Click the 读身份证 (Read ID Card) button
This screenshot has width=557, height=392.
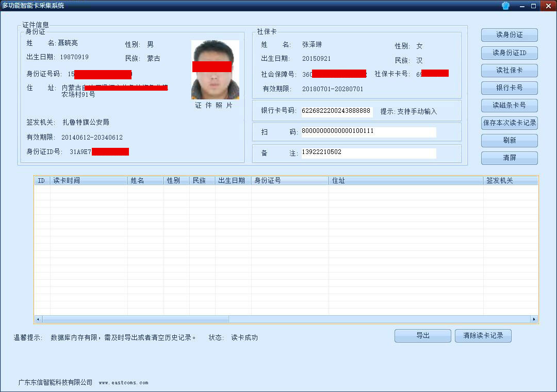(x=509, y=35)
